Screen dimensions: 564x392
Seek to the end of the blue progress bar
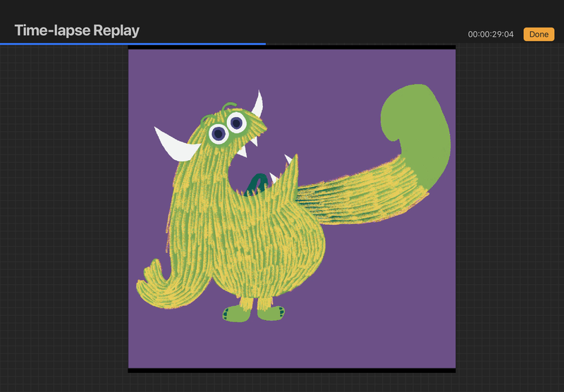(265, 44)
